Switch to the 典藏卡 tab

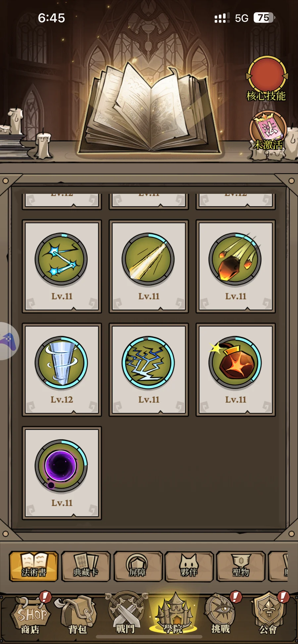pos(86,566)
